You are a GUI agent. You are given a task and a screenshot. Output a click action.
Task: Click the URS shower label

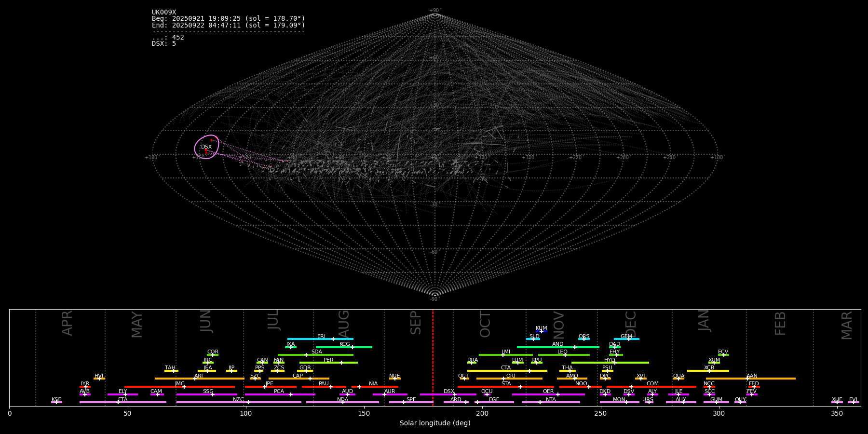(x=648, y=400)
